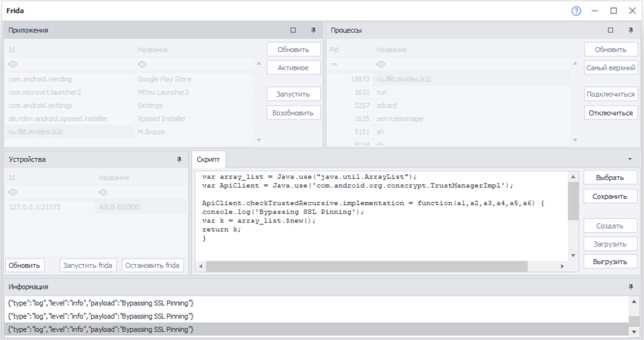Sort applications by Название column header

194,49
